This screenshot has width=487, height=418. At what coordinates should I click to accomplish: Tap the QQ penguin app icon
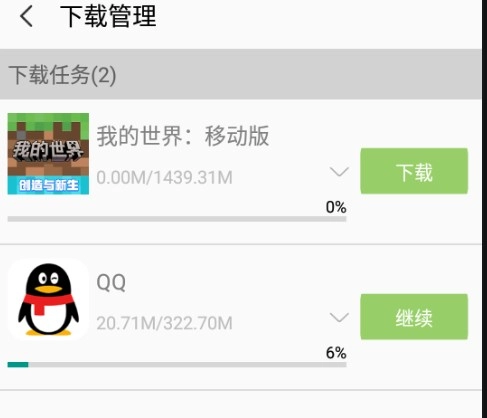(x=48, y=299)
